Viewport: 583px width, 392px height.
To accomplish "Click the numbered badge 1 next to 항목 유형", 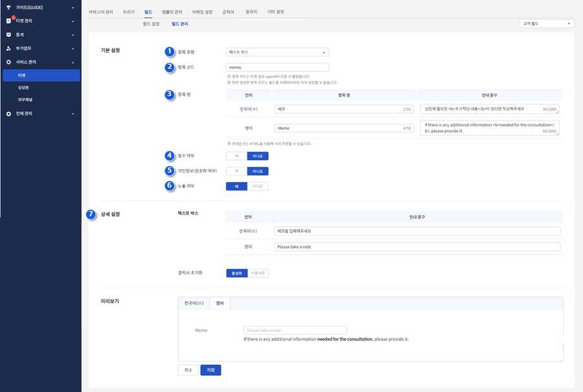I will coord(170,51).
